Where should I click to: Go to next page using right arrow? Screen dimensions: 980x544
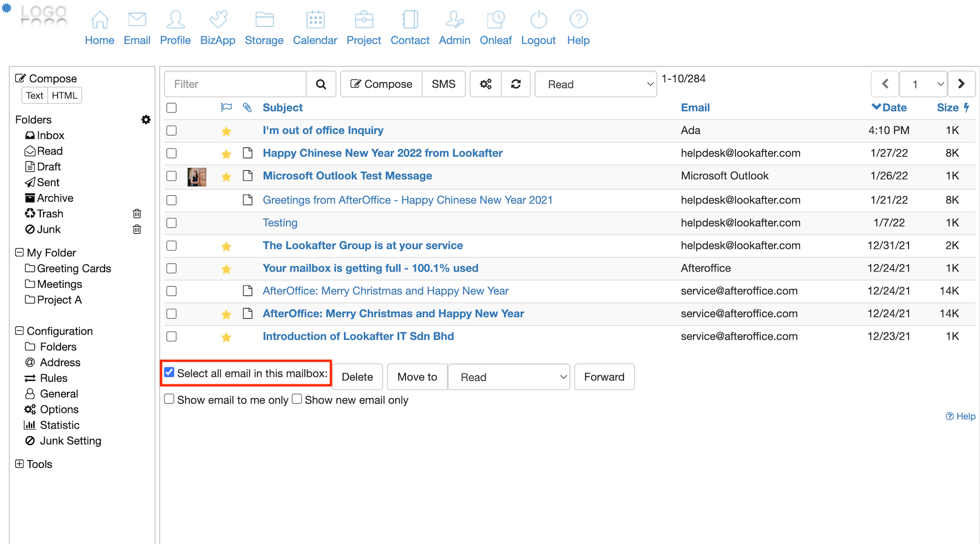tap(961, 84)
